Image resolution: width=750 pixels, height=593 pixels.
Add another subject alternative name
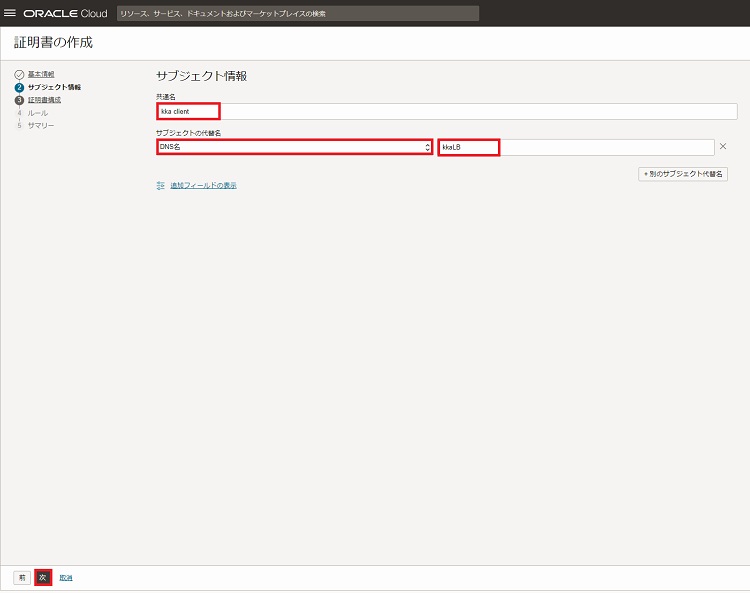(x=683, y=174)
